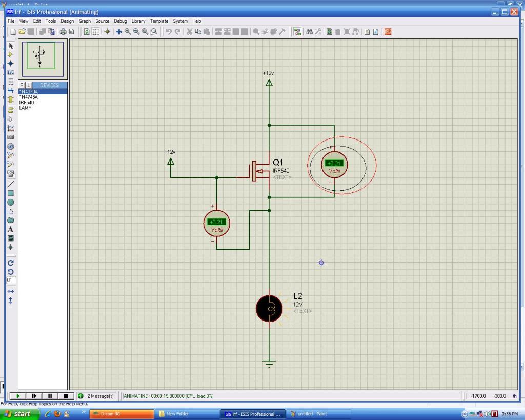Click the Rotate Clockwise icon
525x420 pixels.
click(x=10, y=263)
